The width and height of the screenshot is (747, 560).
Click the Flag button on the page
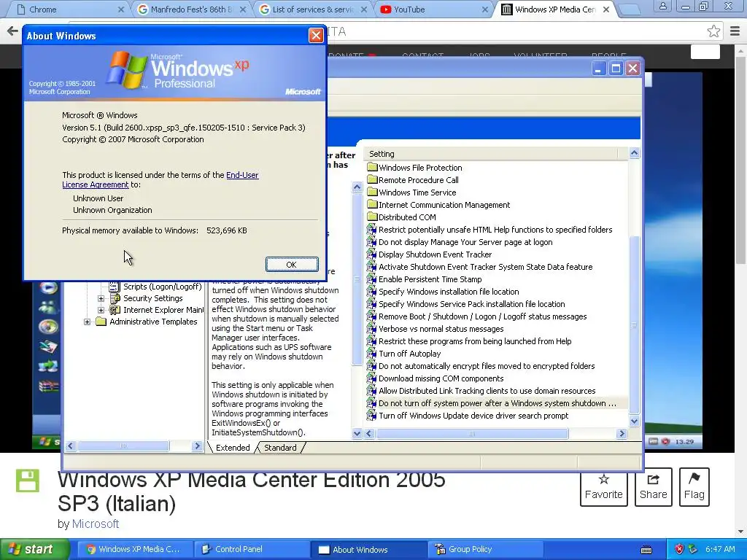[x=694, y=487]
